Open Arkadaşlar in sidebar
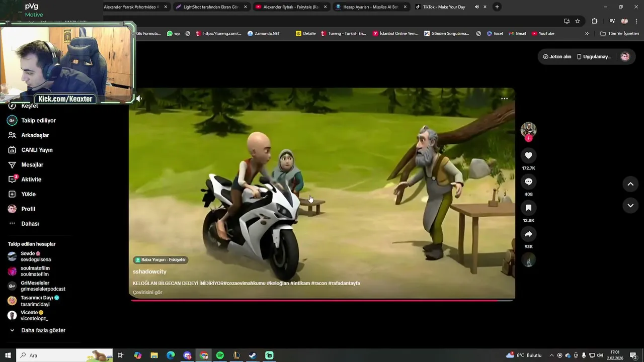The height and width of the screenshot is (362, 644). tap(29, 135)
